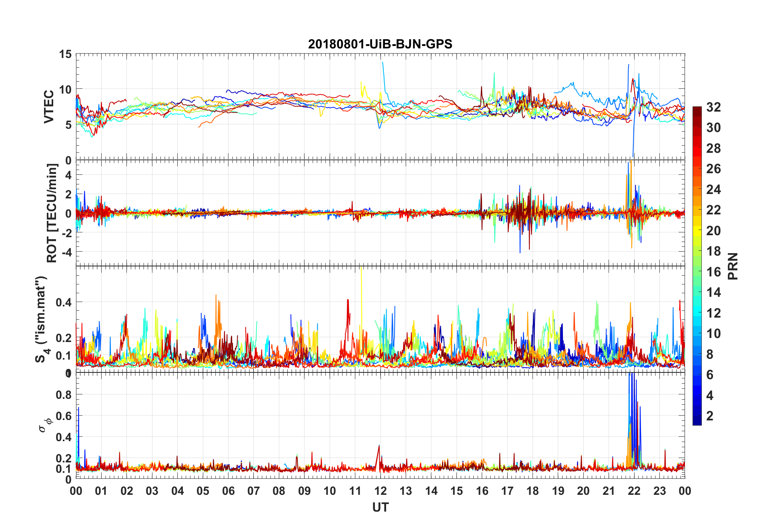This screenshot has height=532, width=761.
Task: Click the ROT [TECU/min] axis label
Action: [52, 213]
